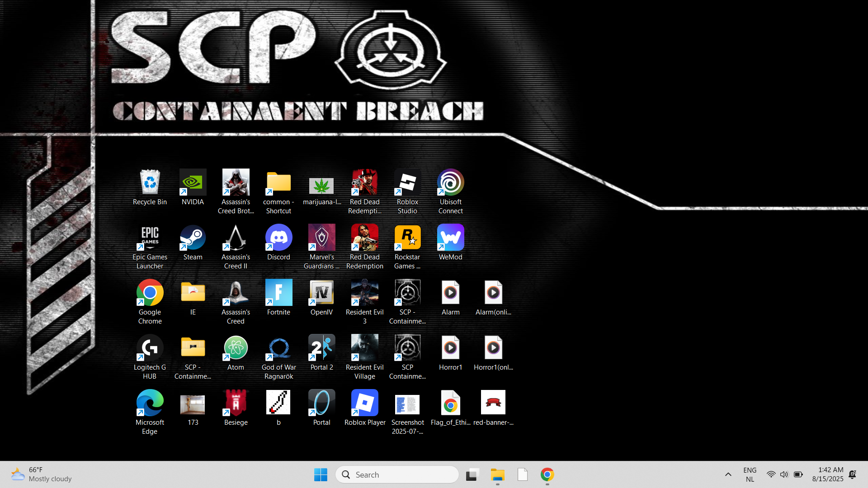Select the Atom editor icon
This screenshot has height=488, width=868.
coord(236,353)
